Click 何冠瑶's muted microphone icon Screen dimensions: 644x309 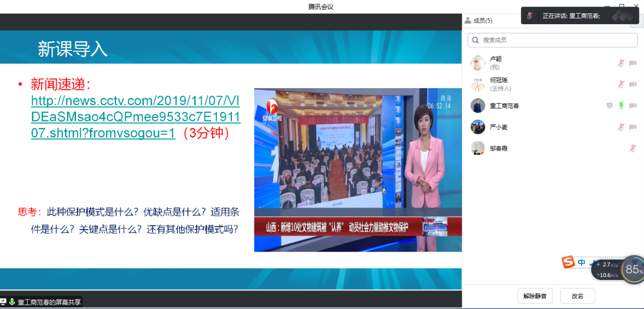click(621, 84)
